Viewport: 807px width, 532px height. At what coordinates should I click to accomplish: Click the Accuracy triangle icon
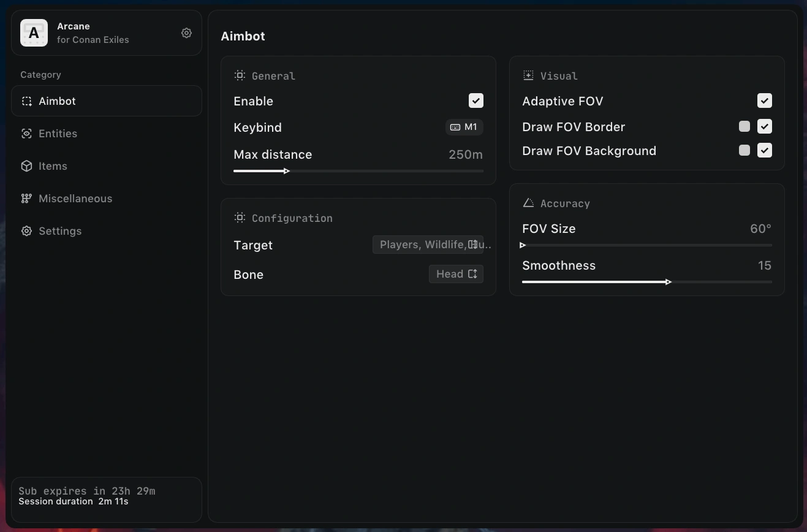[528, 203]
